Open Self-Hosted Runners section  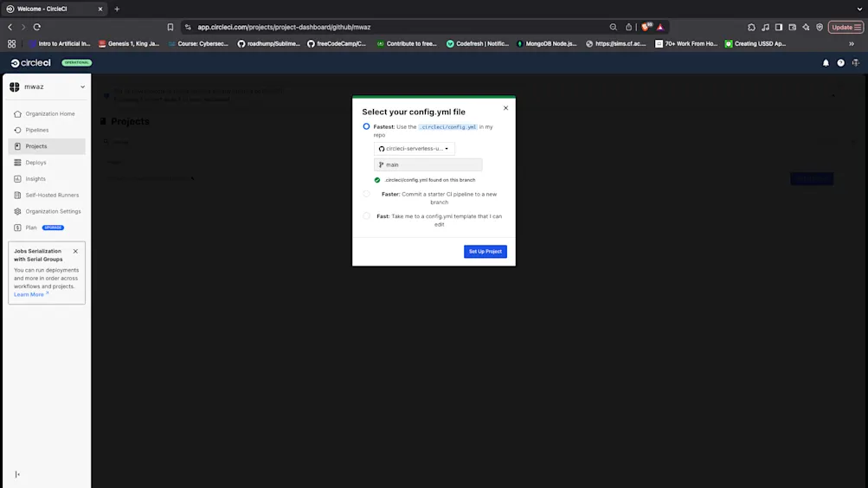(x=47, y=196)
